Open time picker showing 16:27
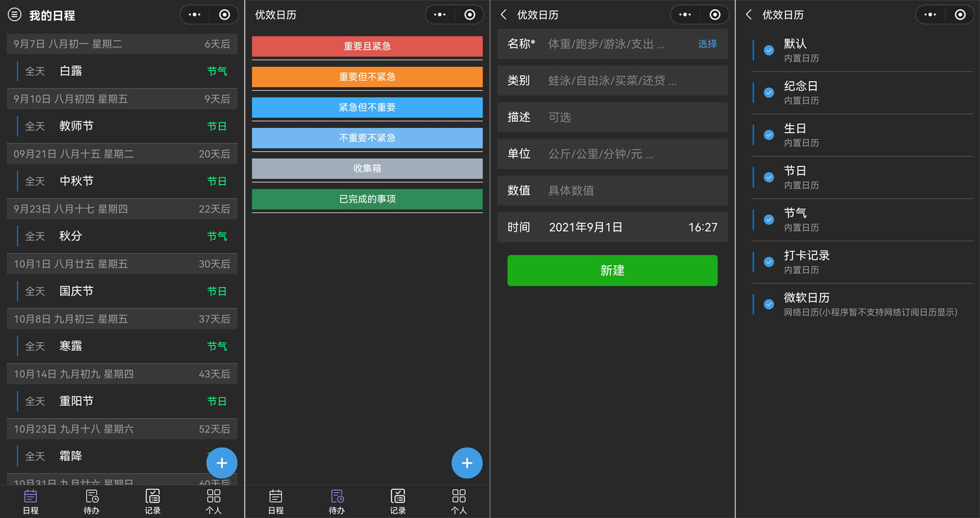 tap(703, 227)
